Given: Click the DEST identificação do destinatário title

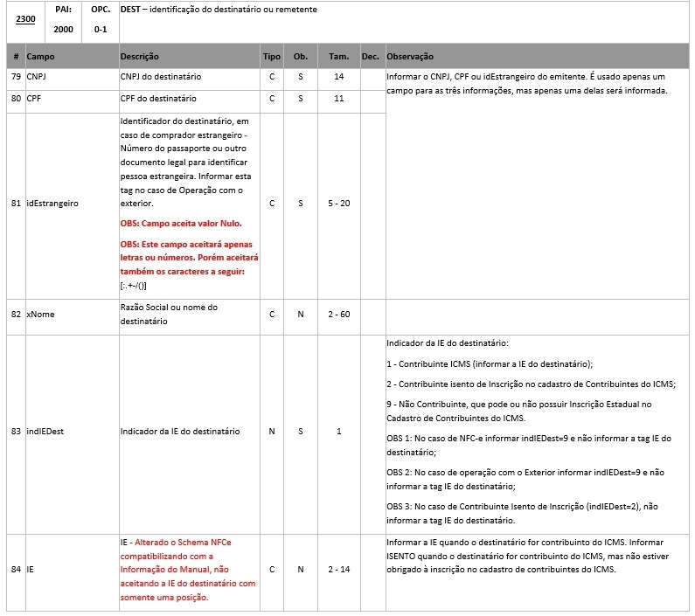Looking at the screenshot, I should 219,10.
